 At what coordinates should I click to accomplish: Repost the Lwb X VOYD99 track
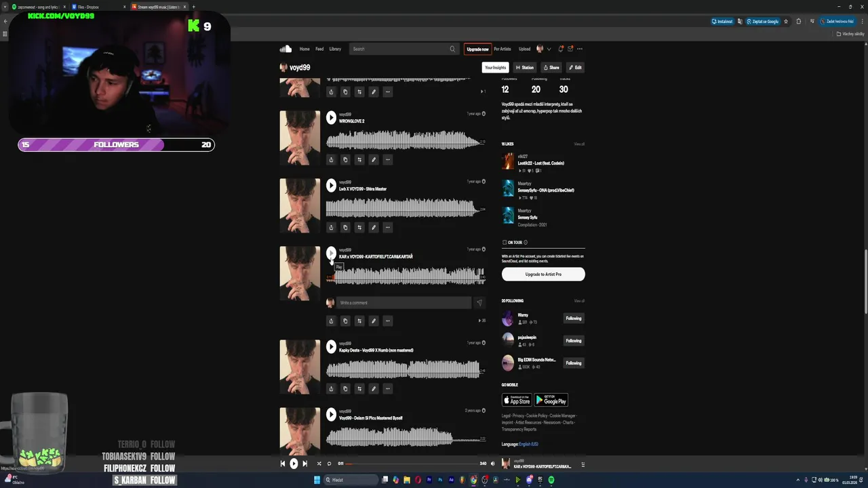(359, 227)
